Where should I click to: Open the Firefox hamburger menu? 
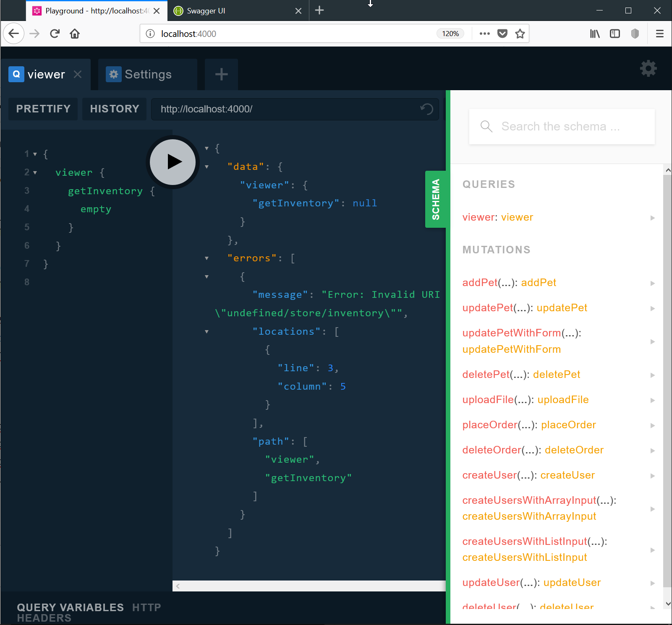point(660,34)
